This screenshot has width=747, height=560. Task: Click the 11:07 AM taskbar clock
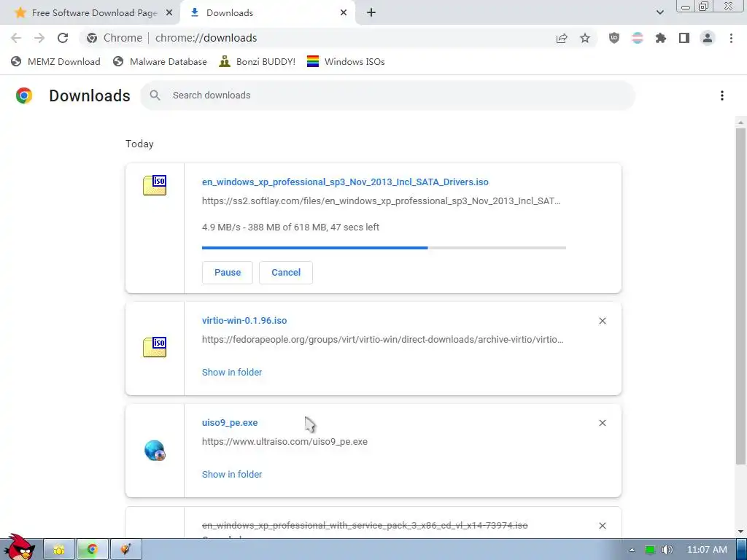pyautogui.click(x=707, y=550)
